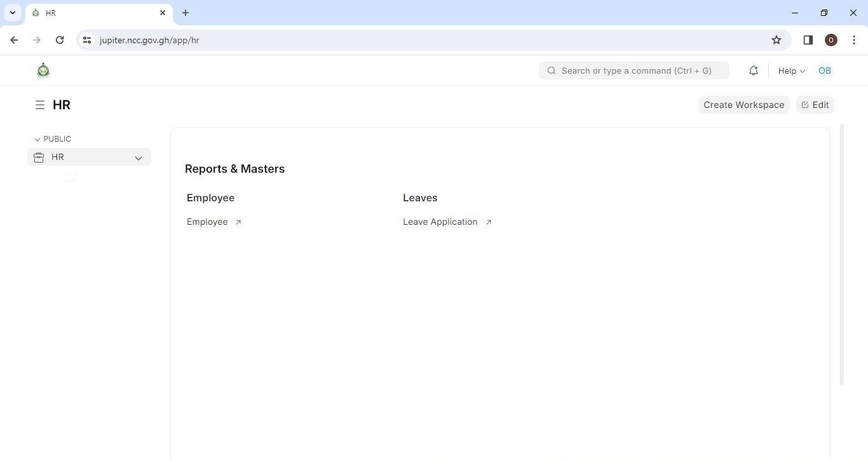Image resolution: width=868 pixels, height=461 pixels.
Task: Click the site information icon in address bar
Action: click(87, 40)
